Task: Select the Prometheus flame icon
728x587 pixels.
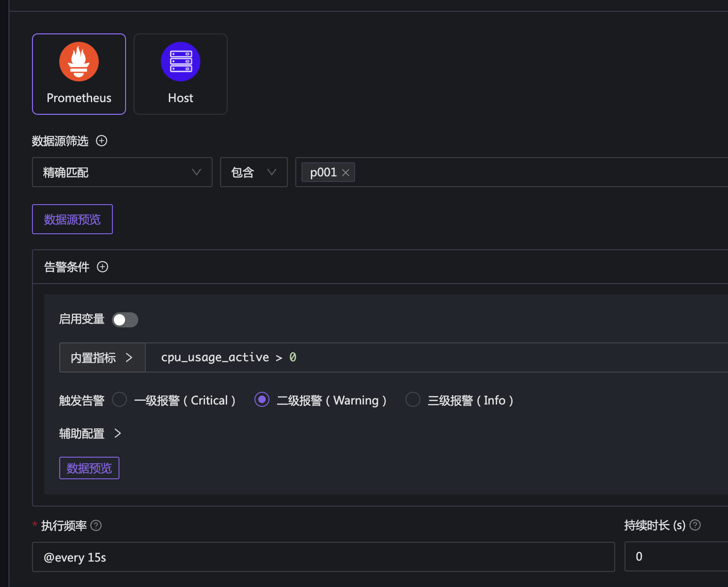Action: click(79, 62)
